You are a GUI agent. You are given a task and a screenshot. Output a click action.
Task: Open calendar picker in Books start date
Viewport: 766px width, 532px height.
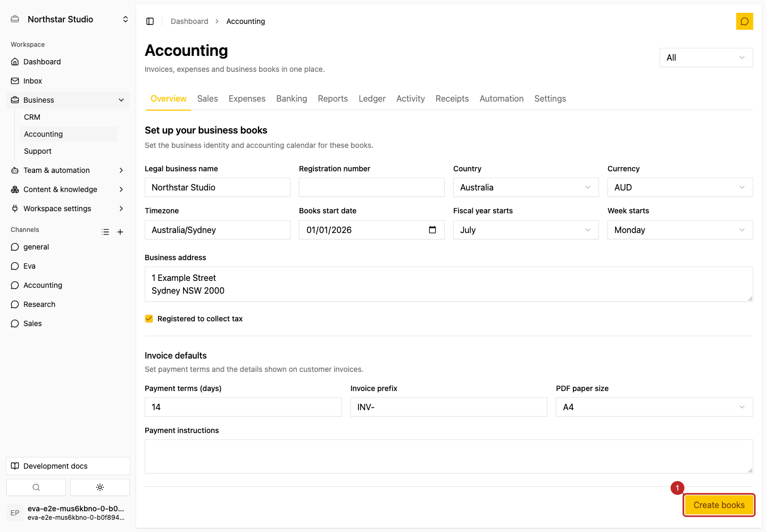pos(432,230)
